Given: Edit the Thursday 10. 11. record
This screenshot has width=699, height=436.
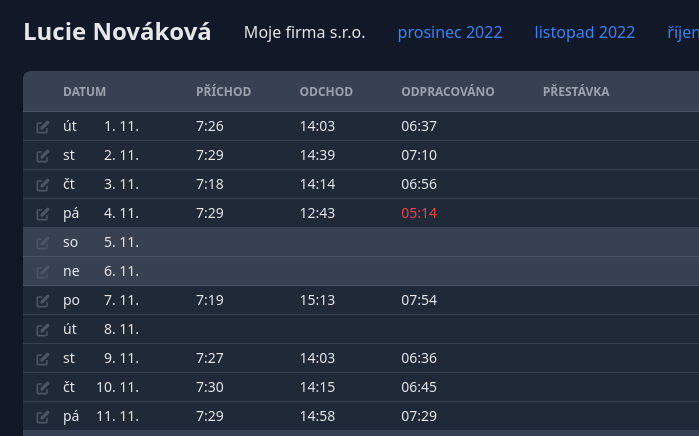Looking at the screenshot, I should (x=42, y=388).
